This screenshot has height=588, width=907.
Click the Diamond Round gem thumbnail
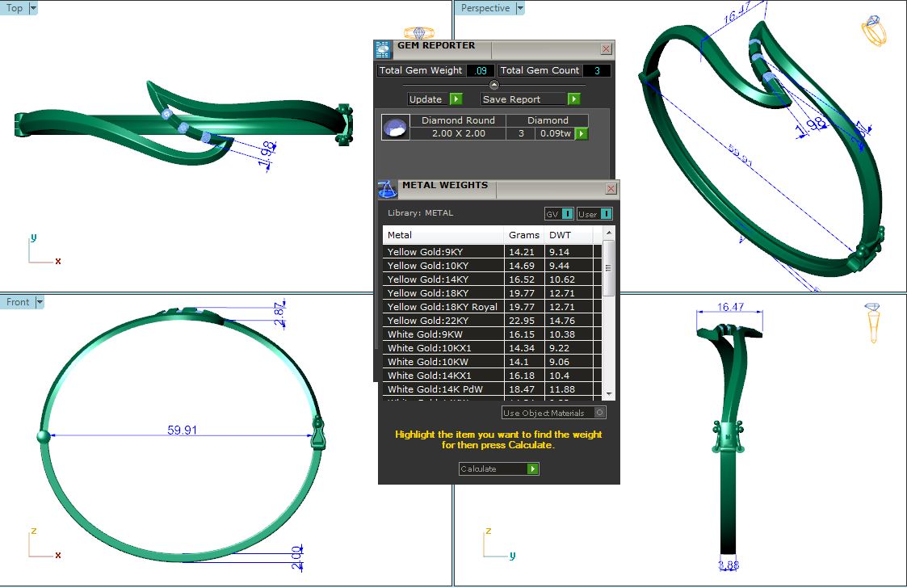395,128
